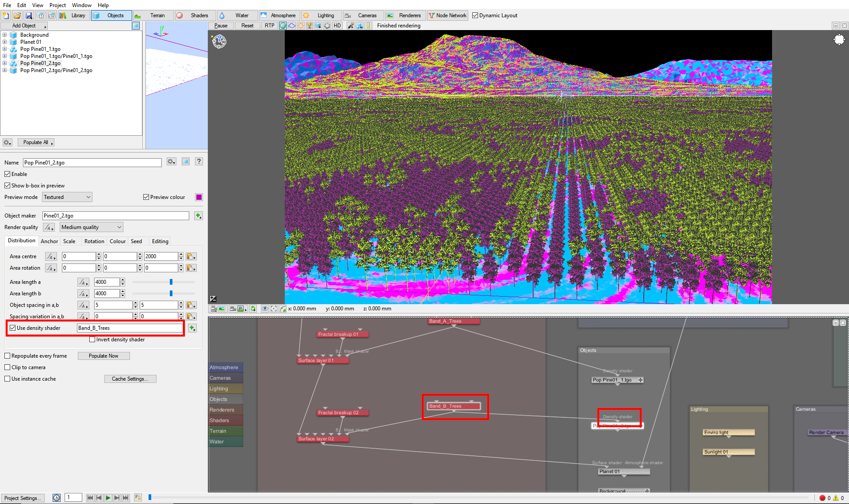Image resolution: width=849 pixels, height=504 pixels.
Task: Enable Invert density shader
Action: tap(92, 340)
